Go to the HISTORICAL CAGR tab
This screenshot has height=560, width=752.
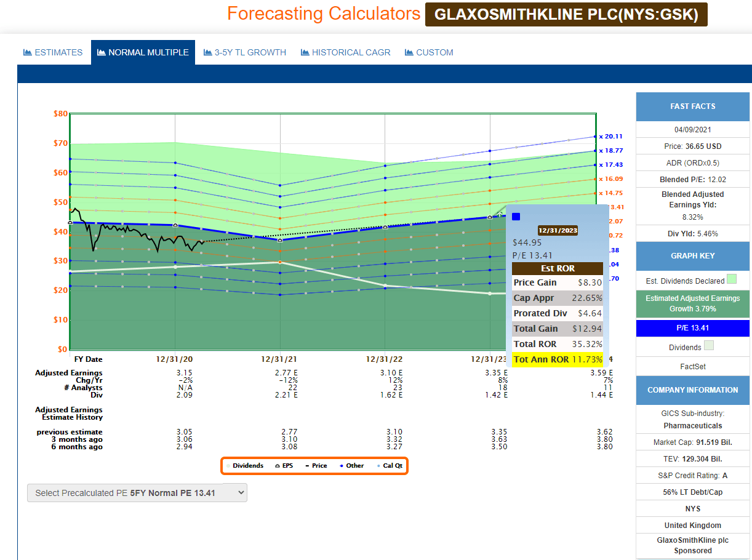pos(345,52)
